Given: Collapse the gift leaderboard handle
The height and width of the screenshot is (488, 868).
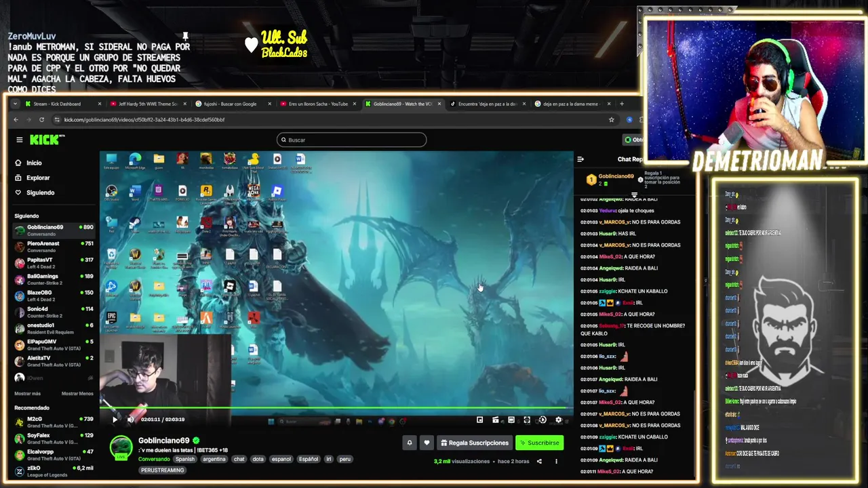Looking at the screenshot, I should click(634, 195).
